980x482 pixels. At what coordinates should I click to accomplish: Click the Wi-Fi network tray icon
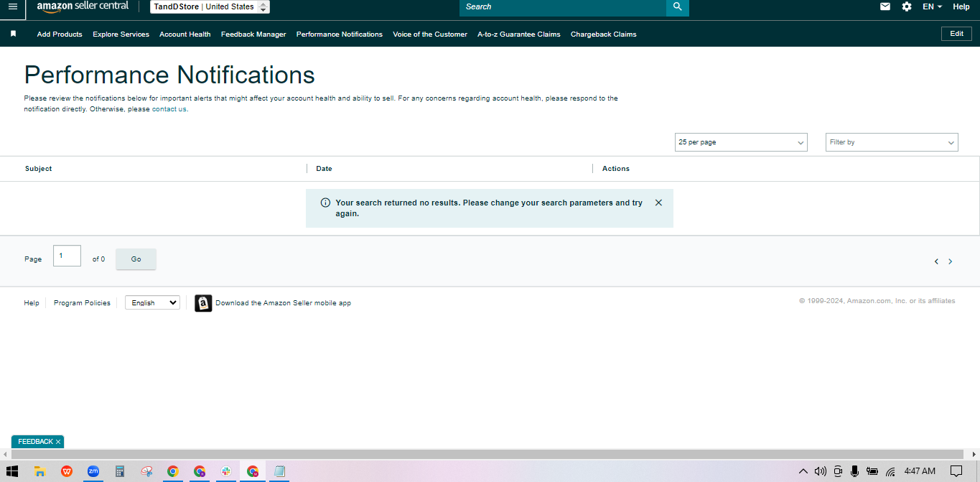pos(890,471)
